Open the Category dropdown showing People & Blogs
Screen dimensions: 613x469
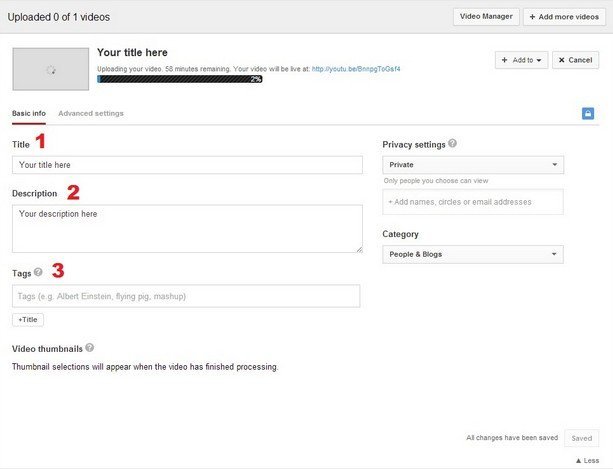pyautogui.click(x=473, y=254)
